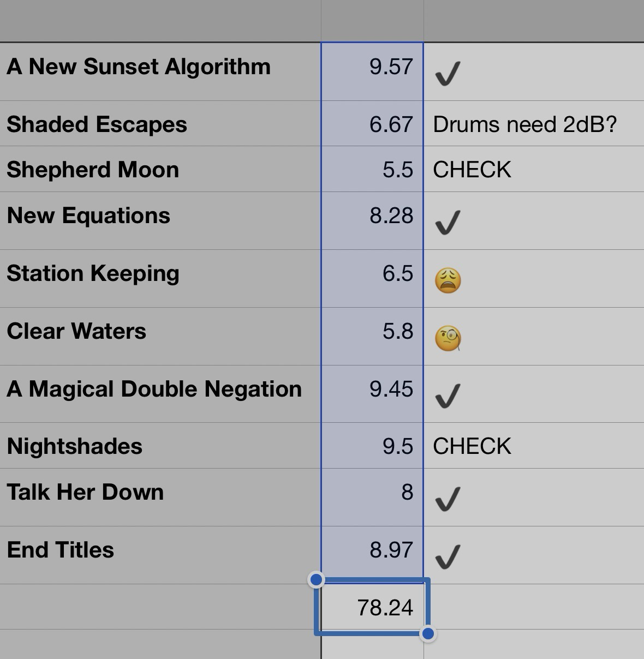Select the total cell showing 78.24
644x659 pixels.
[x=373, y=607]
